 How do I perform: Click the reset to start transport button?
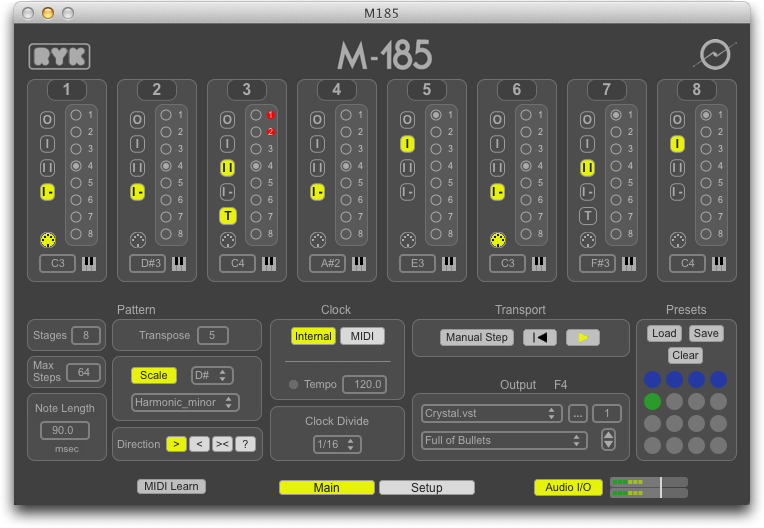(x=540, y=338)
